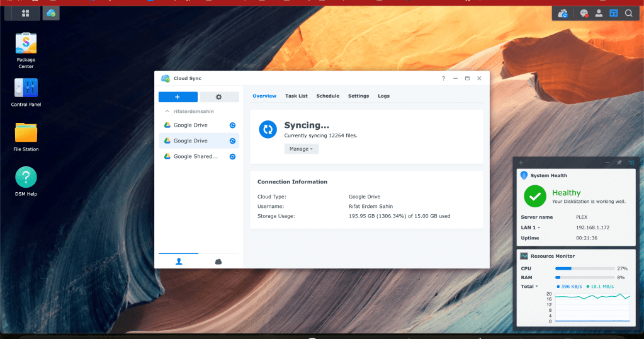Click the green Healthy checkmark icon
The image size is (644, 339).
(x=534, y=197)
